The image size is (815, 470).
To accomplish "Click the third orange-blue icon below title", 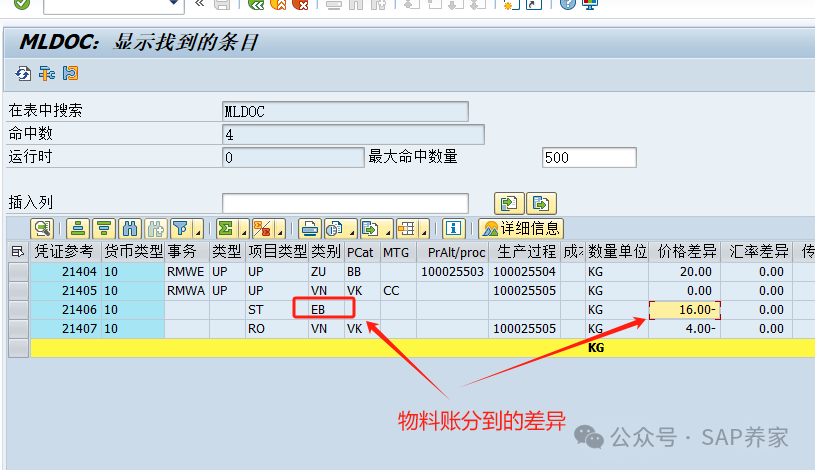I will (x=70, y=73).
